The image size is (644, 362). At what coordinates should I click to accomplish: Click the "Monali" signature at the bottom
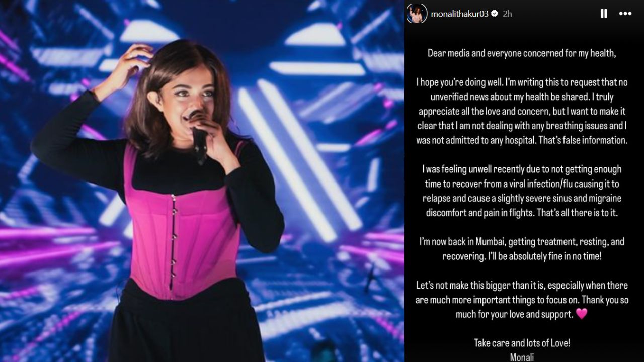[x=523, y=356]
